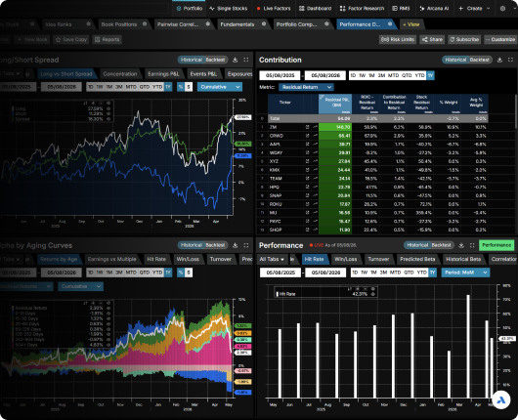Open All Tabs dropdown in Performance panel
Image resolution: width=518 pixels, height=420 pixels.
click(272, 259)
